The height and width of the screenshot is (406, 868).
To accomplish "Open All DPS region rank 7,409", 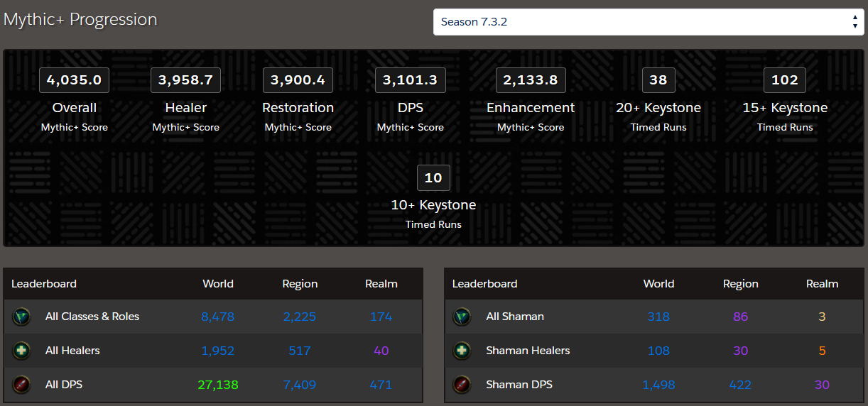I will click(x=300, y=385).
